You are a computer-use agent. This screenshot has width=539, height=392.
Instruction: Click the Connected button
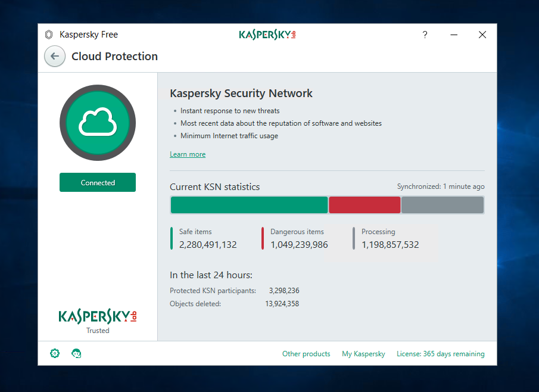tap(98, 182)
